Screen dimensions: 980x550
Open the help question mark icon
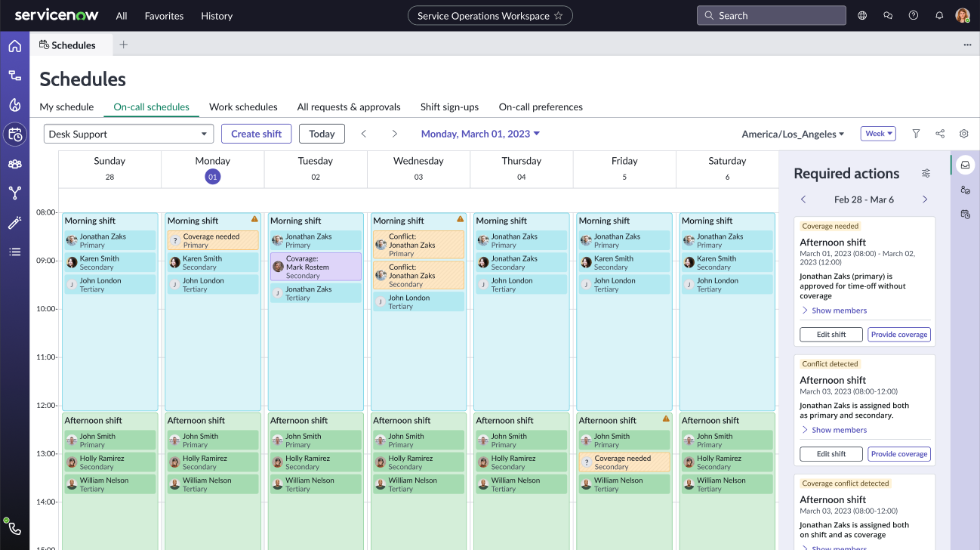click(914, 15)
